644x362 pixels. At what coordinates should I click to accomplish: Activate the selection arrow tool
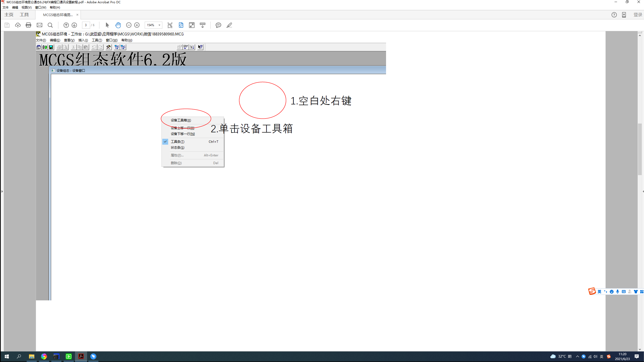(x=107, y=25)
